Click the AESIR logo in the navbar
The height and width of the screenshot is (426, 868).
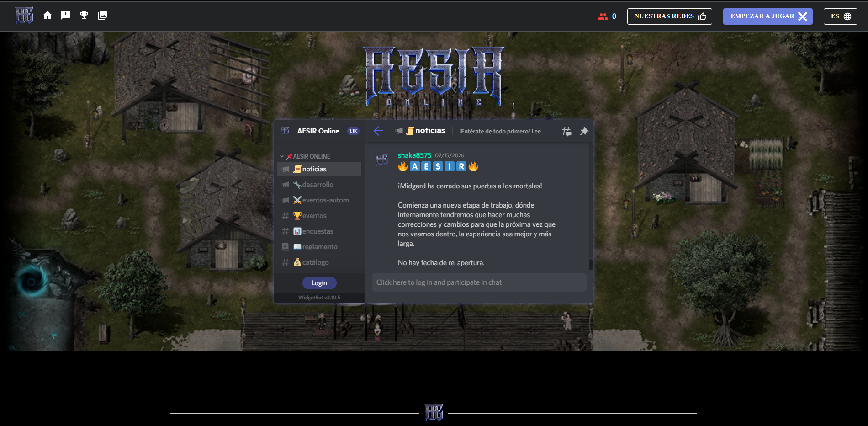pos(24,16)
